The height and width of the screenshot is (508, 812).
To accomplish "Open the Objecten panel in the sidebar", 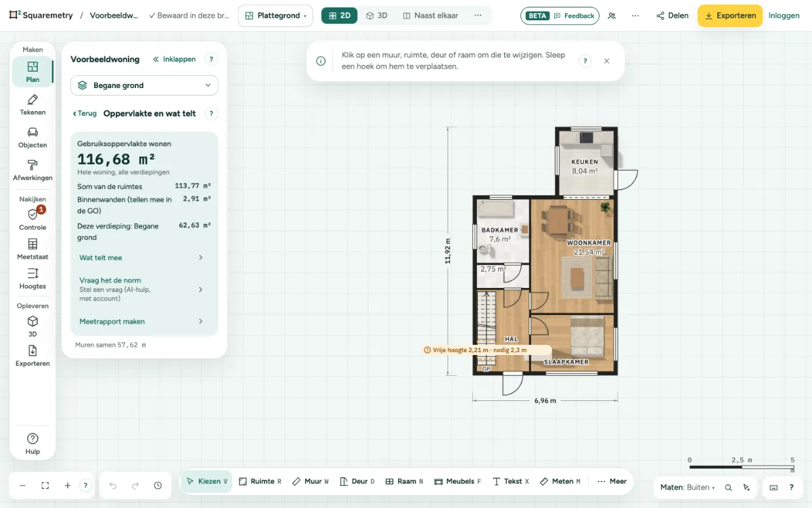I will [32, 137].
